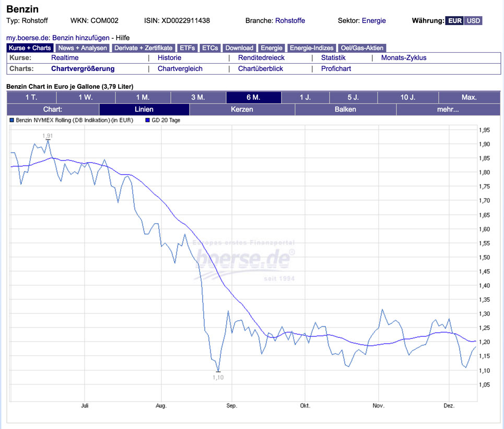Select the 6 M. time range
Image resolution: width=504 pixels, height=429 pixels.
pyautogui.click(x=254, y=97)
